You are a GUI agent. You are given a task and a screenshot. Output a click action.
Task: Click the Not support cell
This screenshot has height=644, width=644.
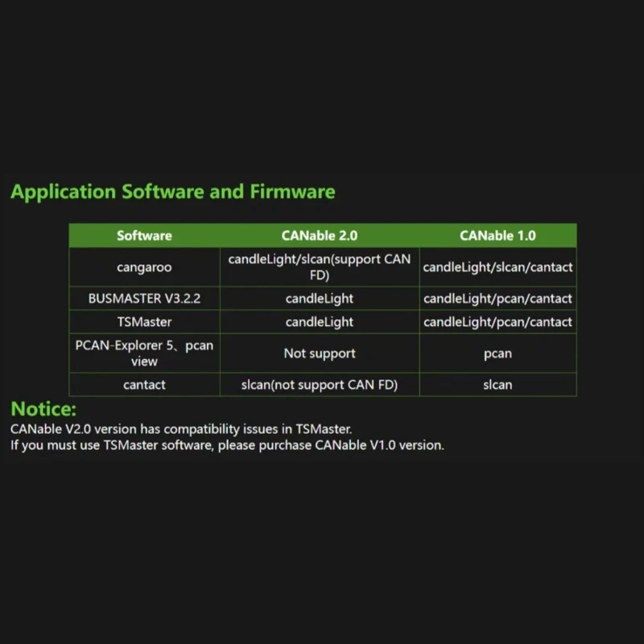click(x=319, y=353)
